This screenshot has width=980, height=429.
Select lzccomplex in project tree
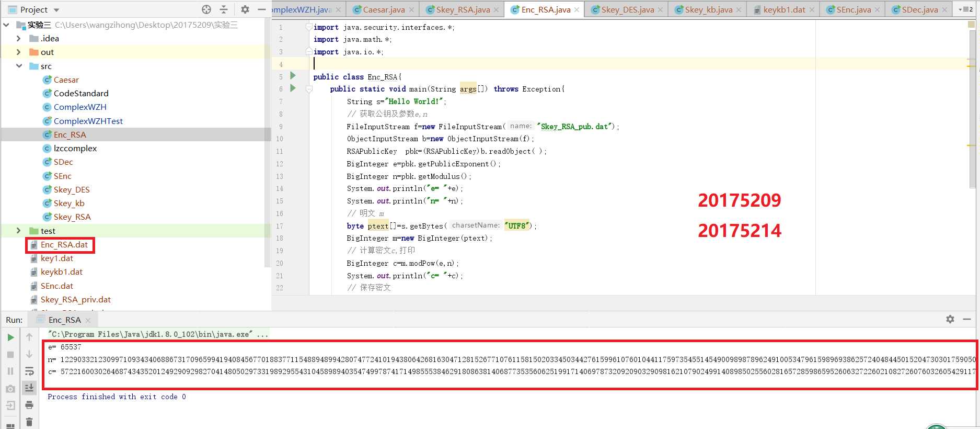tap(75, 148)
